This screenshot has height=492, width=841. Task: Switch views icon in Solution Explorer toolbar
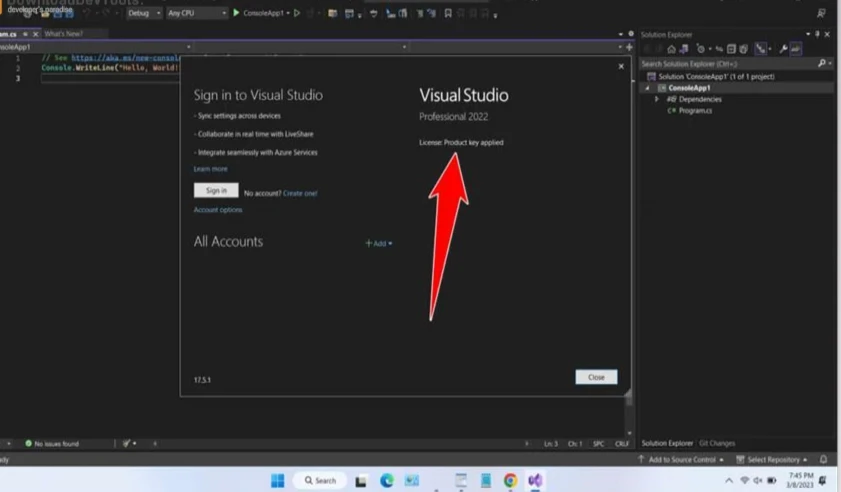pyautogui.click(x=683, y=49)
